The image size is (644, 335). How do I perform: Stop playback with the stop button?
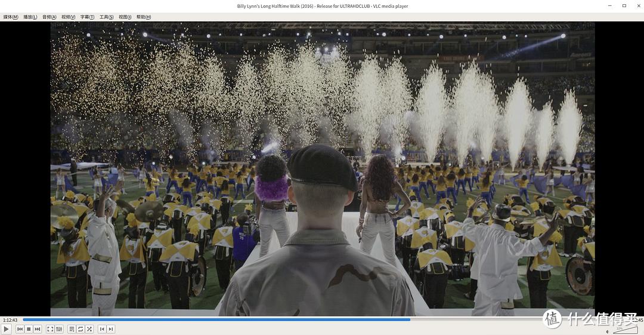29,329
